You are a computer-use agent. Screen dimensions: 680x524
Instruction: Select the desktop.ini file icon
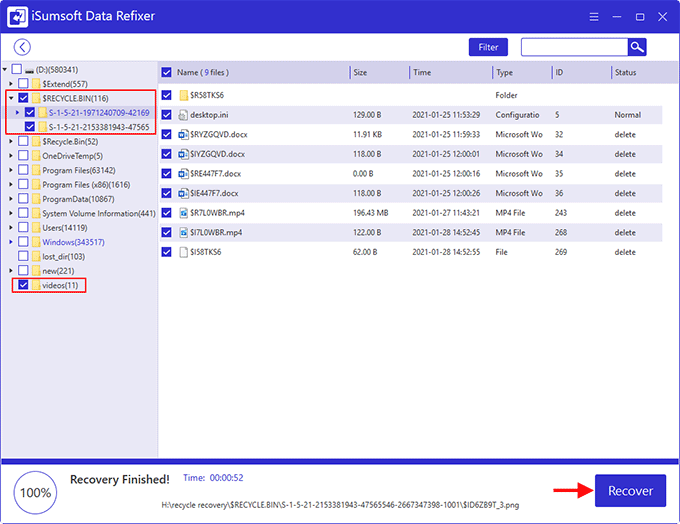pos(183,115)
